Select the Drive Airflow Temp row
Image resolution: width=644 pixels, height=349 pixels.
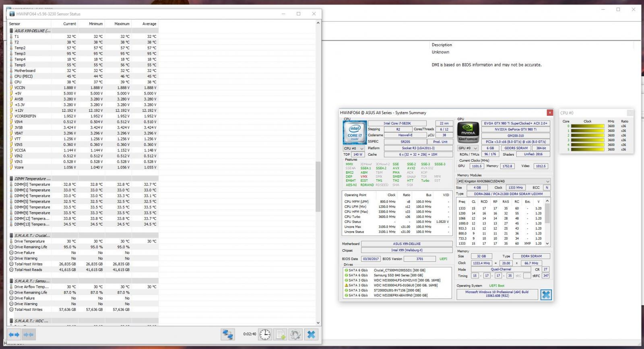coord(83,287)
